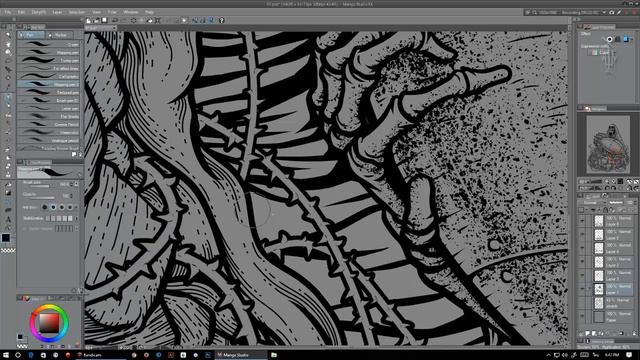Adjust the Brush size slider
Image resolution: width=640 pixels, height=360 pixels.
pyautogui.click(x=41, y=185)
